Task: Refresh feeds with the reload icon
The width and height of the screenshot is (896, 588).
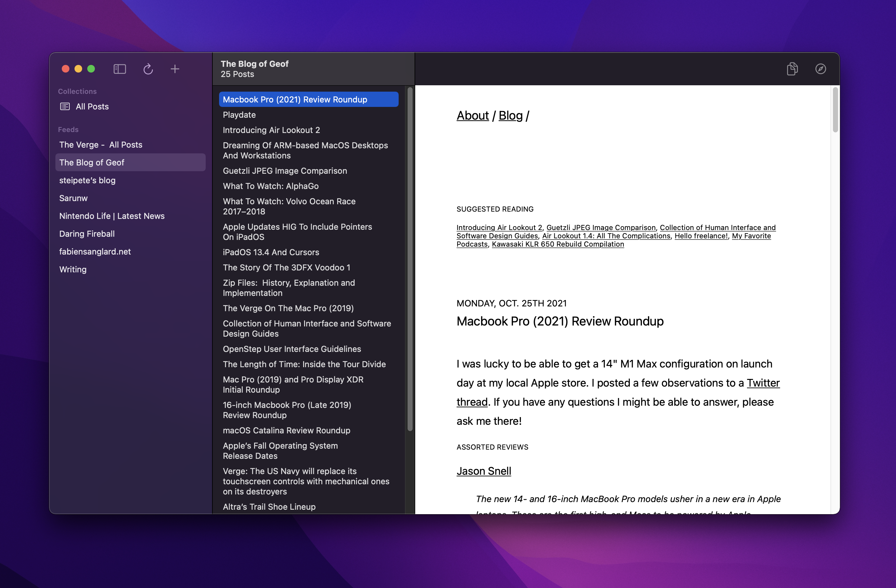Action: tap(148, 69)
